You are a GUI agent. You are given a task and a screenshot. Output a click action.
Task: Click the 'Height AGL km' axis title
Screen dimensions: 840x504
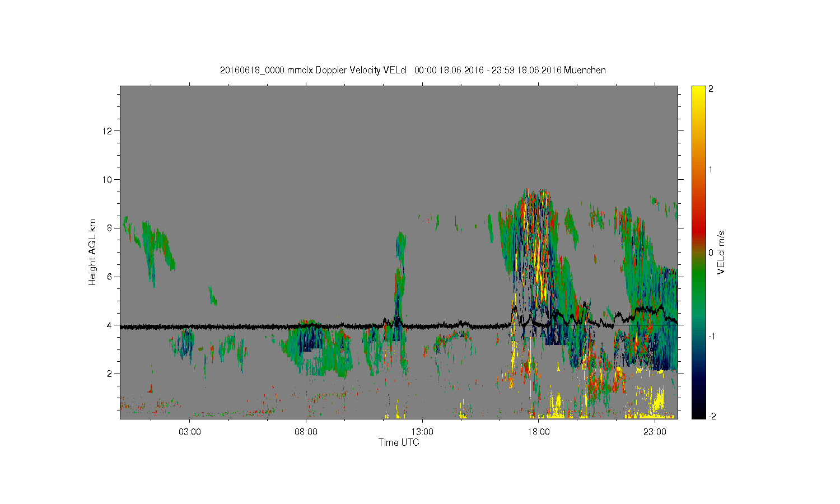pos(92,252)
